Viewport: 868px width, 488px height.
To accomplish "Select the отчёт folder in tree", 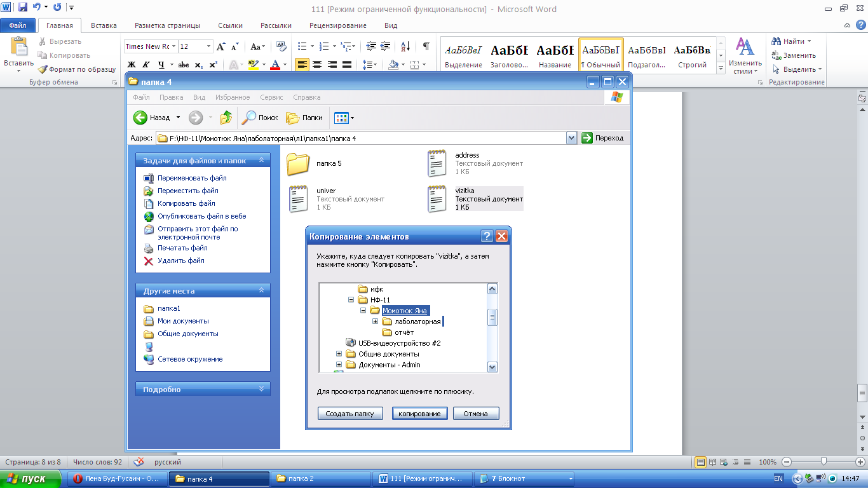I will (x=404, y=332).
